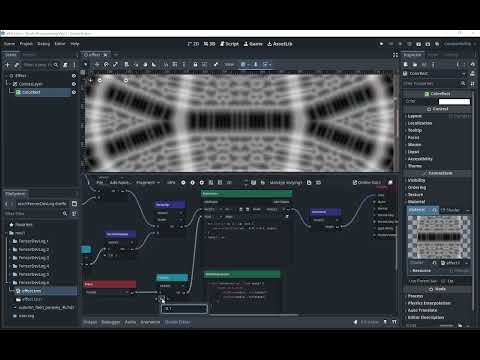
Task: Open the View menu in canvas toolbar
Action: [x=229, y=64]
